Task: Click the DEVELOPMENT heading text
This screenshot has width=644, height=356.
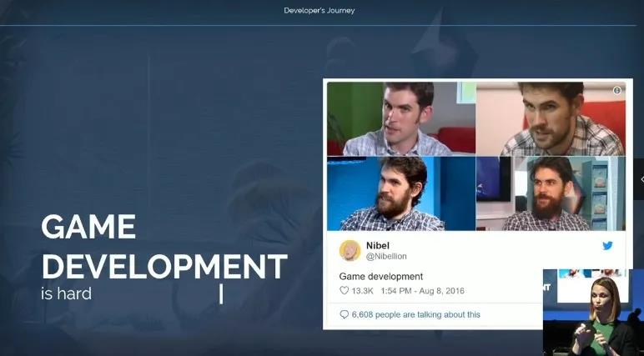Action: 164,267
